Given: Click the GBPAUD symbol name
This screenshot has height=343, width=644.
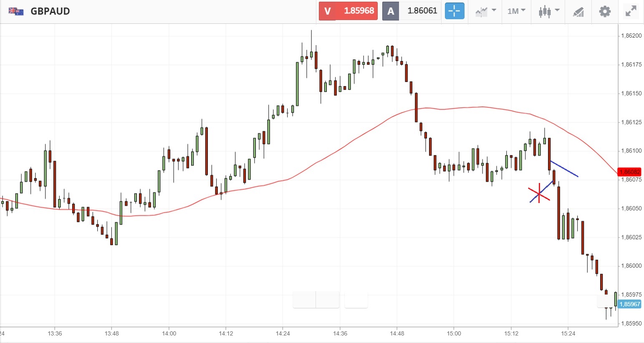Looking at the screenshot, I should 50,11.
